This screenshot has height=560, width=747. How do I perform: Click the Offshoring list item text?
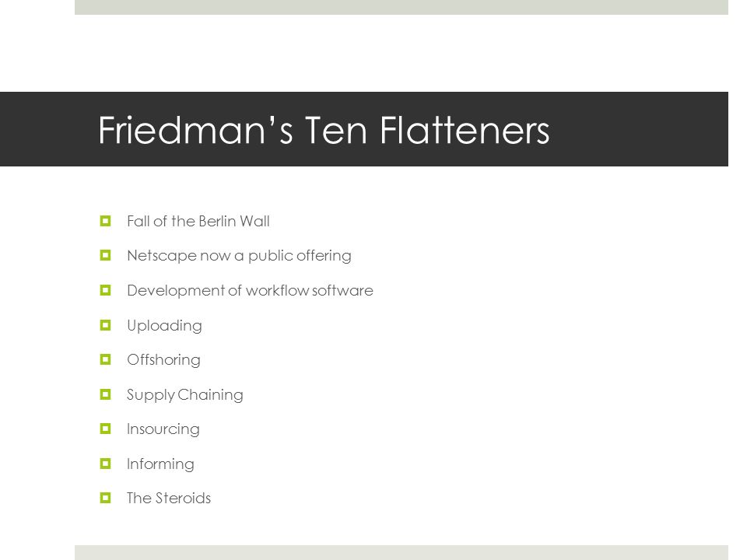163,360
